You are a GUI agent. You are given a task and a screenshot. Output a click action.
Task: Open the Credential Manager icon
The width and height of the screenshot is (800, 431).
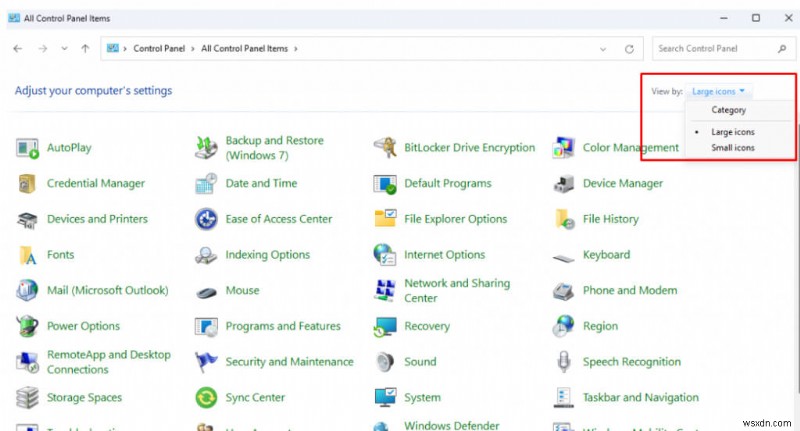(x=27, y=184)
